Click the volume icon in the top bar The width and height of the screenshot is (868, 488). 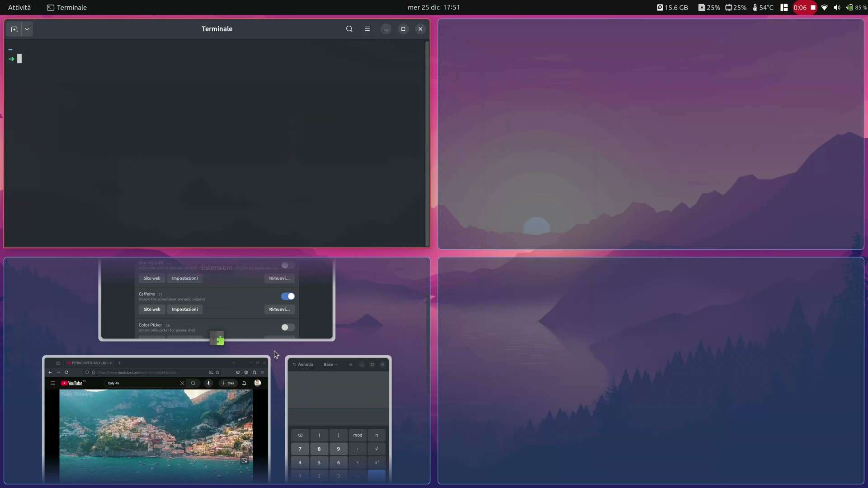click(x=837, y=7)
